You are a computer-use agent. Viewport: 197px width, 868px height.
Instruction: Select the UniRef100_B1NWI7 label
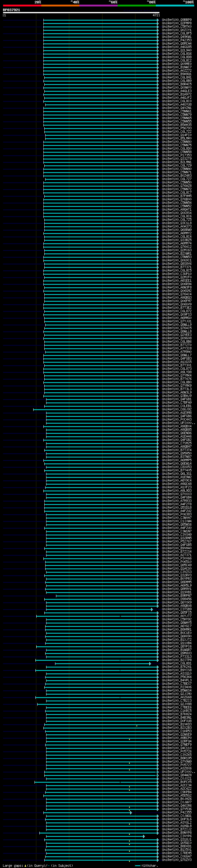click(176, 67)
